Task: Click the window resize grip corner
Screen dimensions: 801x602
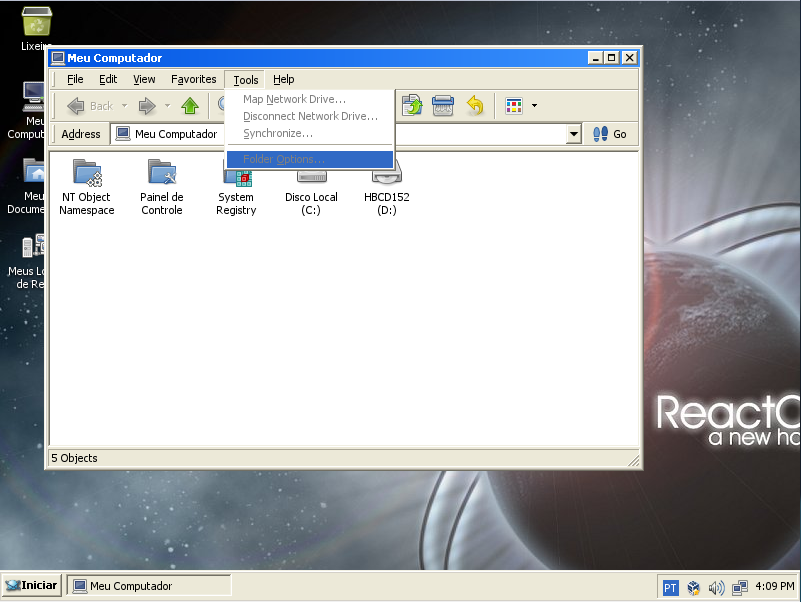Action: [x=633, y=460]
